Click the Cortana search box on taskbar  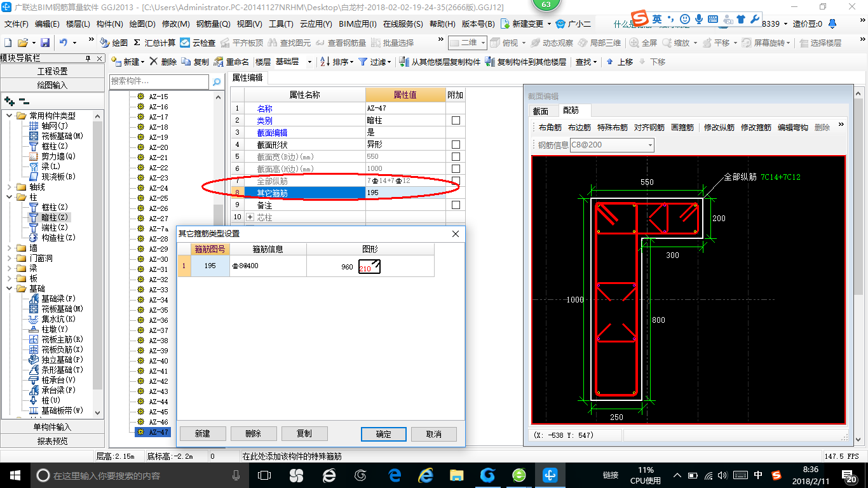click(x=140, y=475)
